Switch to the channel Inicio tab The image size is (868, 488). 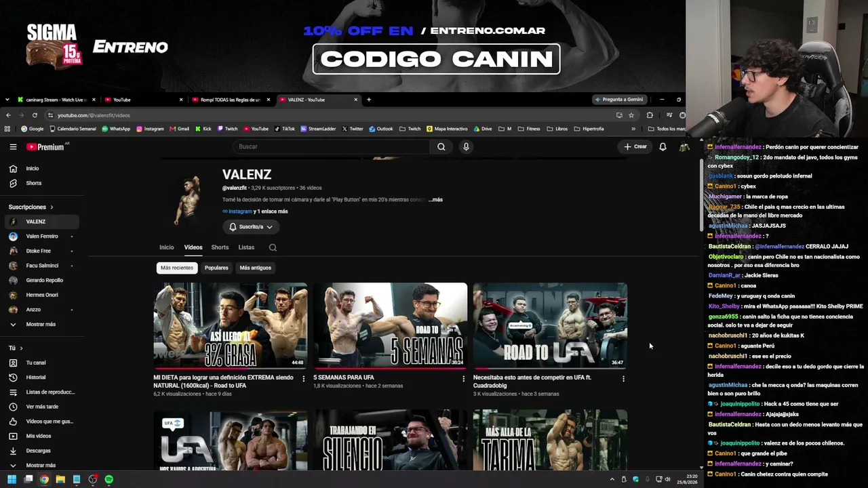[167, 247]
